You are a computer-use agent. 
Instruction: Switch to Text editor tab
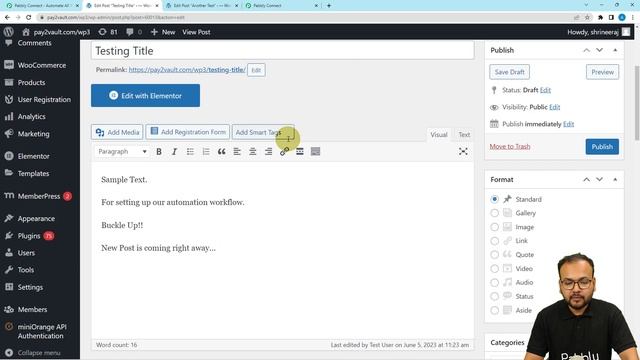(x=464, y=134)
